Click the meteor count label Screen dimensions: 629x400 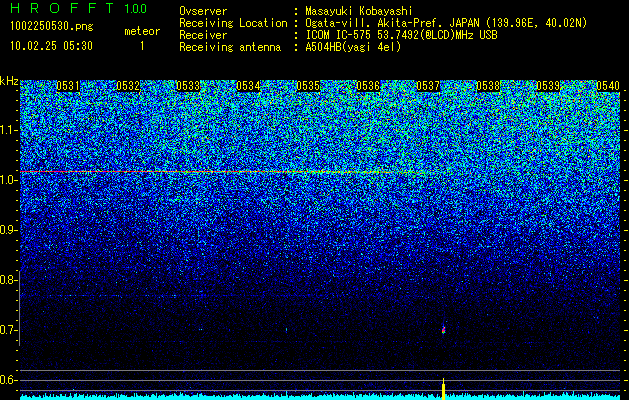tap(142, 31)
